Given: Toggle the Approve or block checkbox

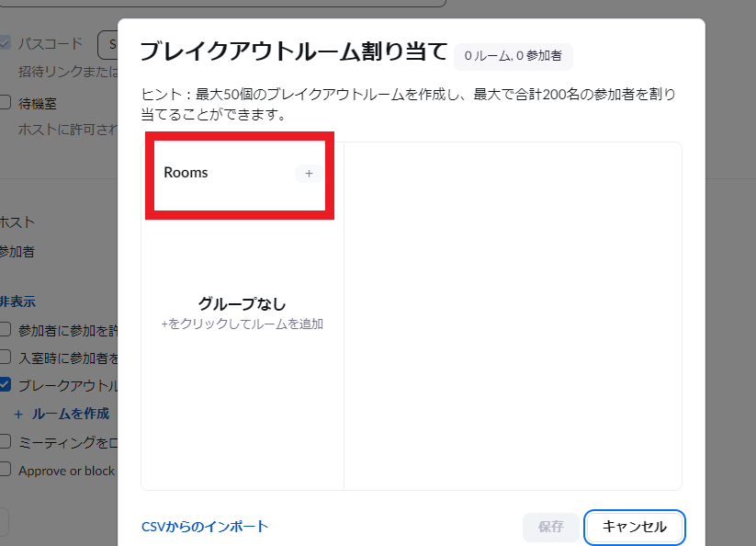Looking at the screenshot, I should pos(6,470).
